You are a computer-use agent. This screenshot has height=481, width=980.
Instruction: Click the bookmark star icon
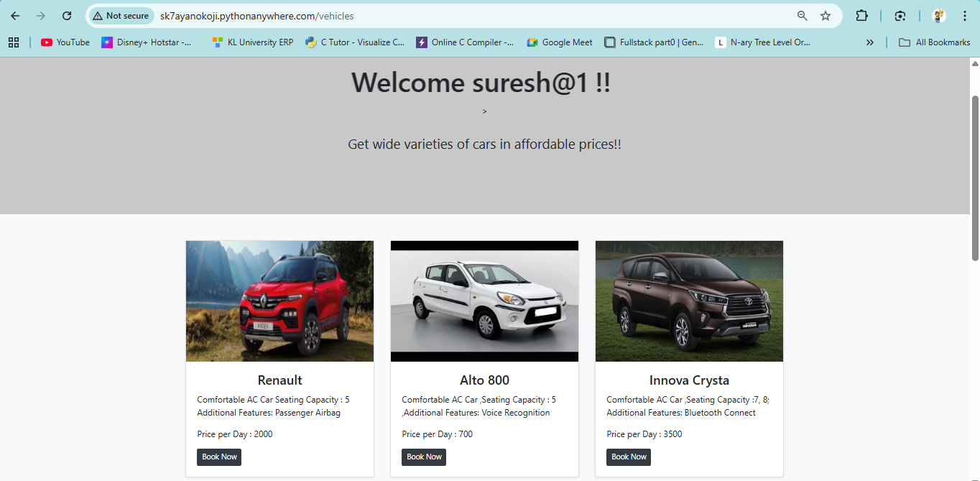point(826,16)
